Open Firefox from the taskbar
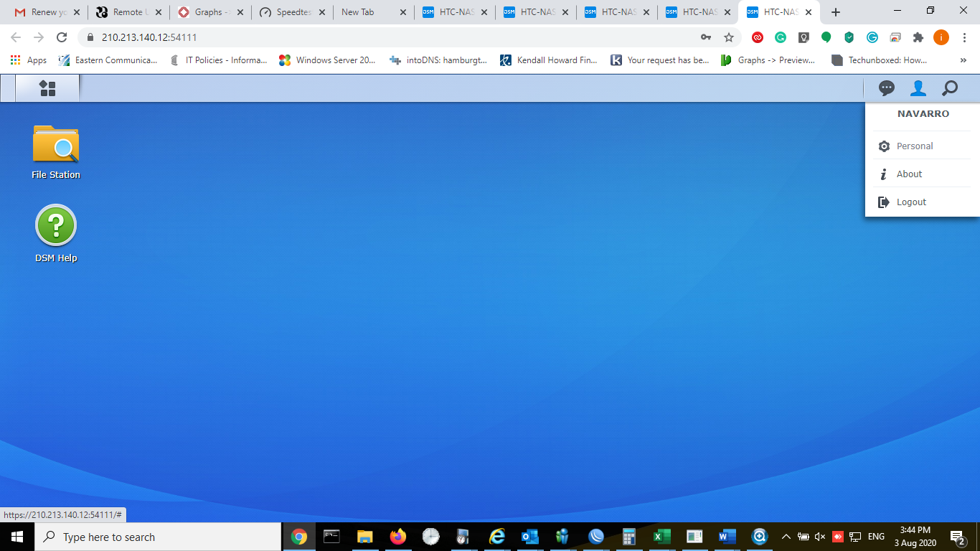The width and height of the screenshot is (980, 551). 397,537
